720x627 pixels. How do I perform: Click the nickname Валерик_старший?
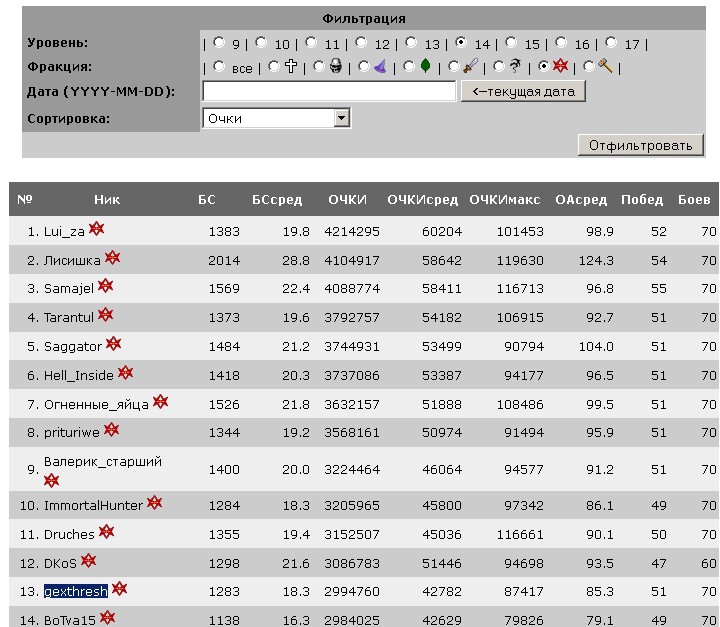[103, 461]
